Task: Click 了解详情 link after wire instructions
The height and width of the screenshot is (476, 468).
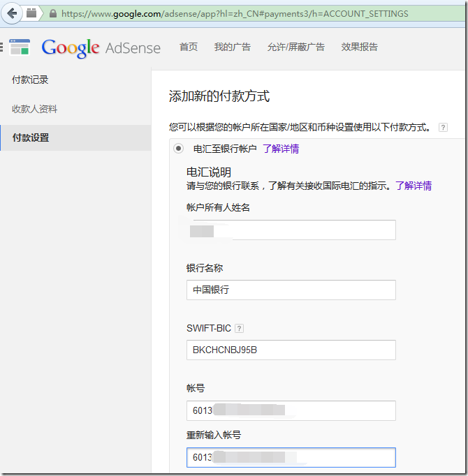Action: [x=414, y=186]
